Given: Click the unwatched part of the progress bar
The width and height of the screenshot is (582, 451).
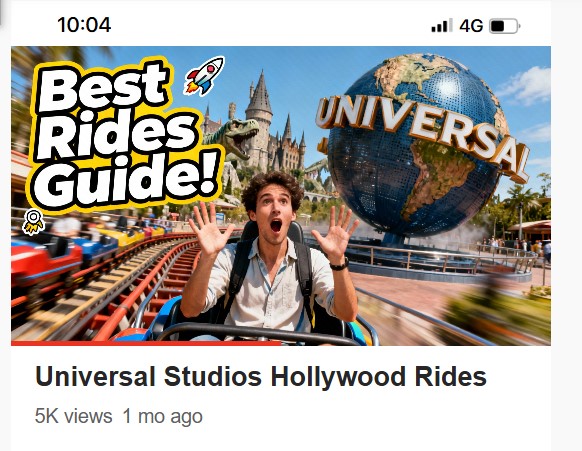Looking at the screenshot, I should pos(416,343).
